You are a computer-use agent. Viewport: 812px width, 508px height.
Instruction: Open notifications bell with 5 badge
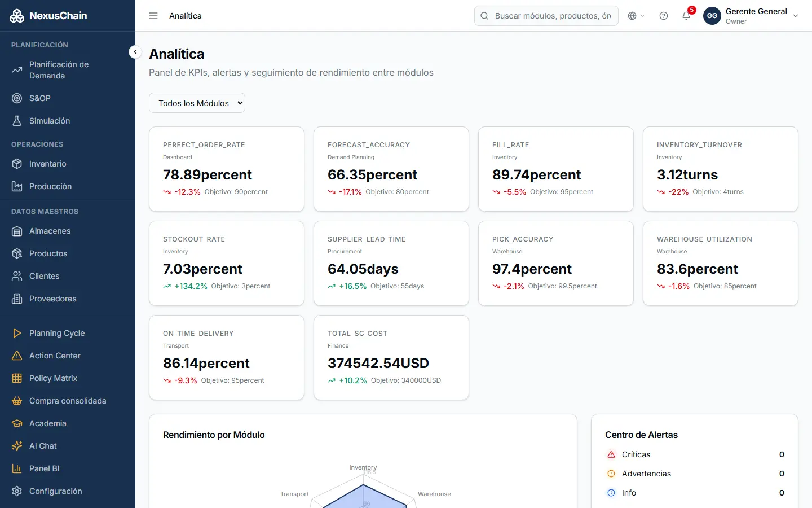click(x=686, y=16)
